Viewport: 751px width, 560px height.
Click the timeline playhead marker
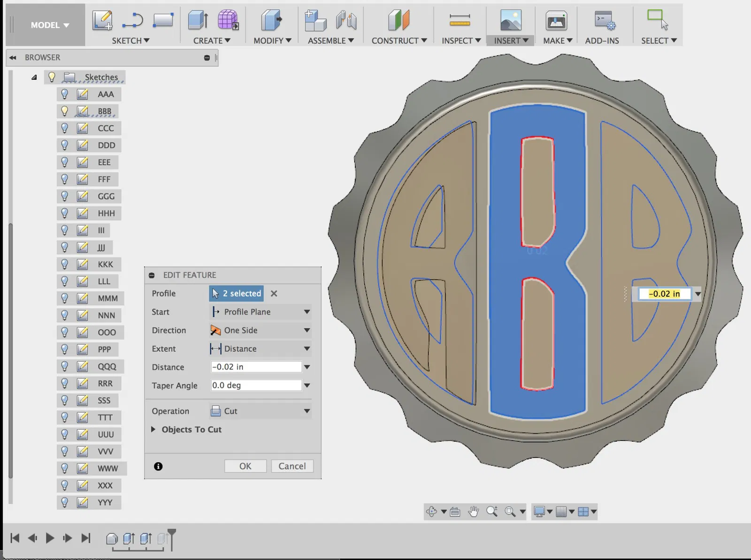pyautogui.click(x=172, y=533)
